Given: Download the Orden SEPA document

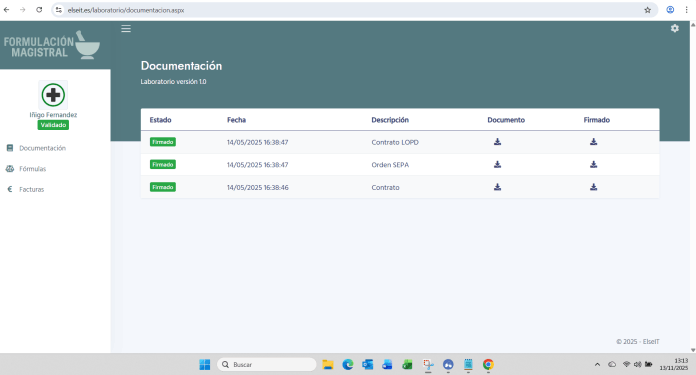Looking at the screenshot, I should pos(497,165).
